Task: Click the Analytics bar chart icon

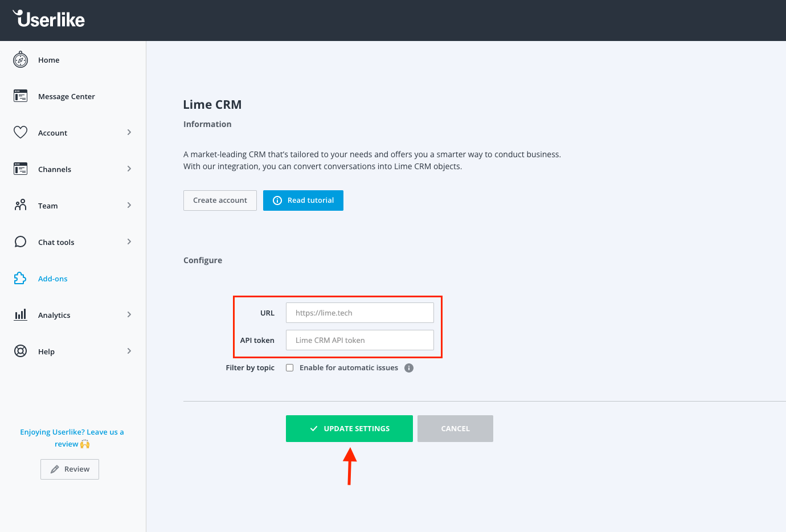Action: pos(21,315)
